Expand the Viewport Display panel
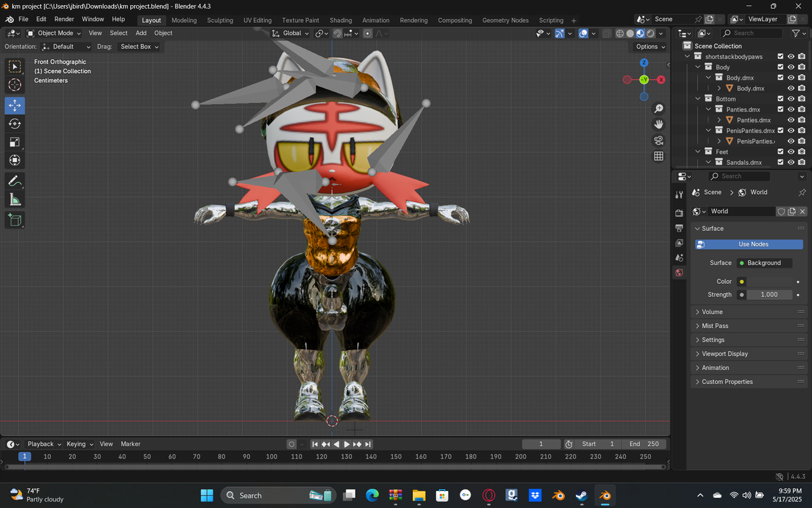This screenshot has height=508, width=812. [x=749, y=354]
